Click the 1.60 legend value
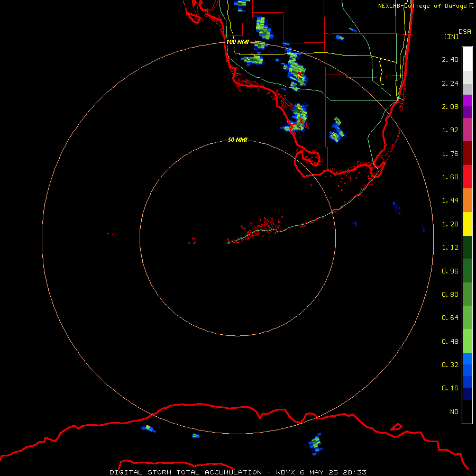 450,177
